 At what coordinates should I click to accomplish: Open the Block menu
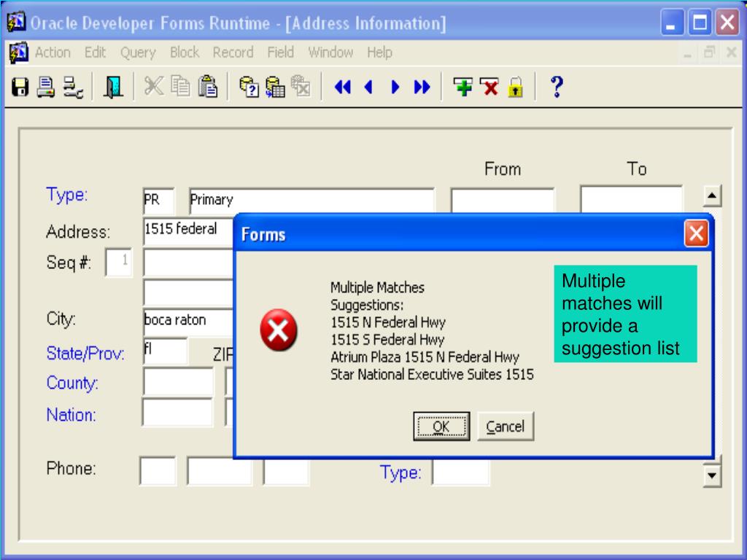point(185,52)
